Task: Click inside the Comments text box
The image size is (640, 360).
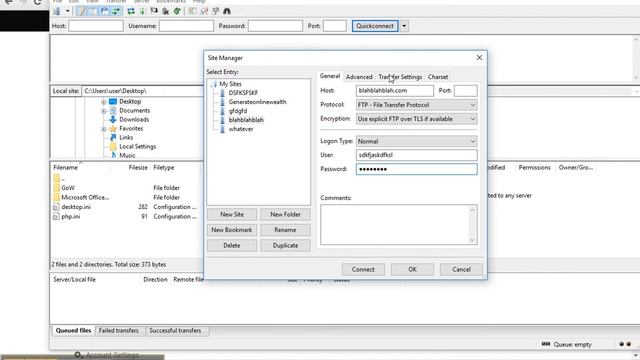Action: coord(395,224)
